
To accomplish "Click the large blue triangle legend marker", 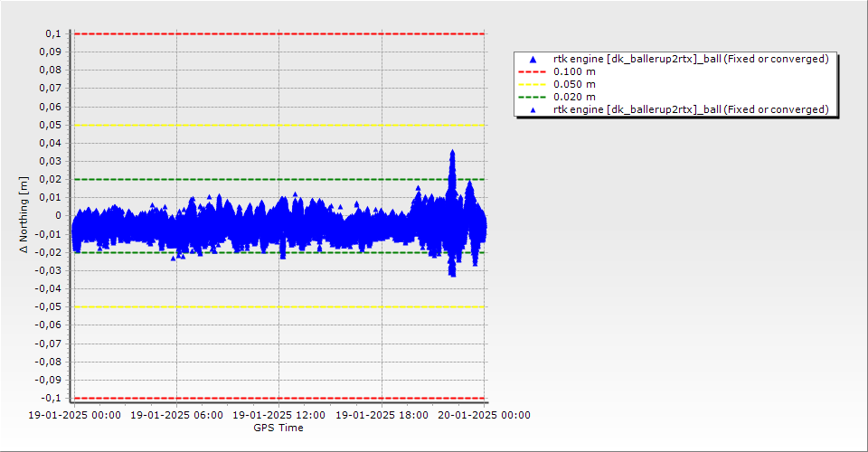I will pyautogui.click(x=533, y=59).
